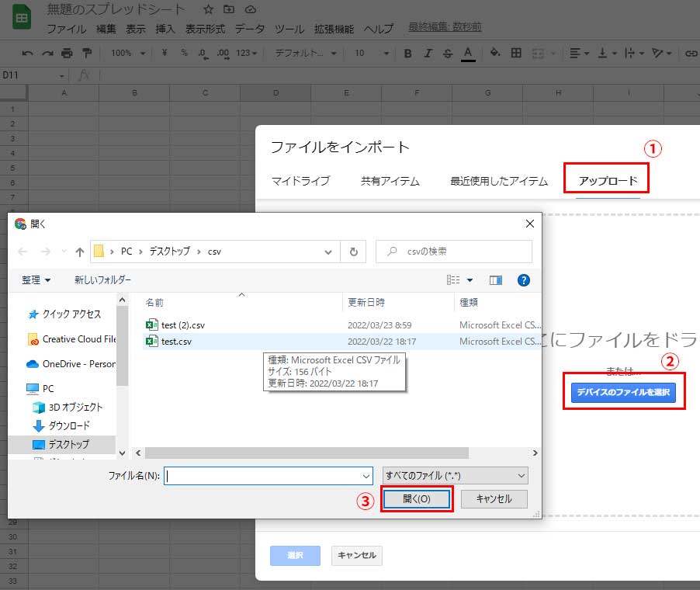Open the 整理 organize menu
The width and height of the screenshot is (700, 590).
(x=36, y=280)
